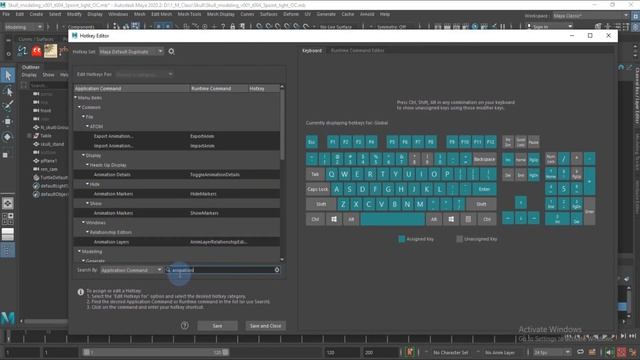Click the left Shift key on keyboard map

[321, 204]
